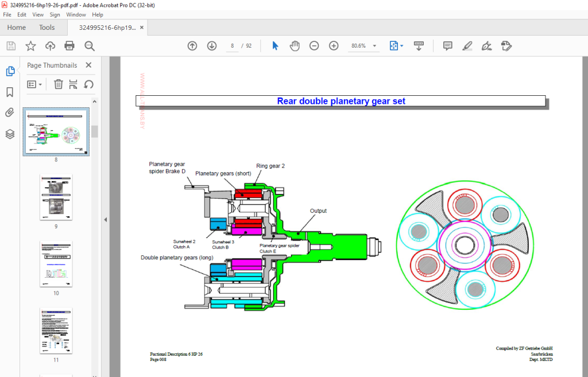Select page 10 thumbnail
This screenshot has width=588, height=377.
(x=56, y=264)
